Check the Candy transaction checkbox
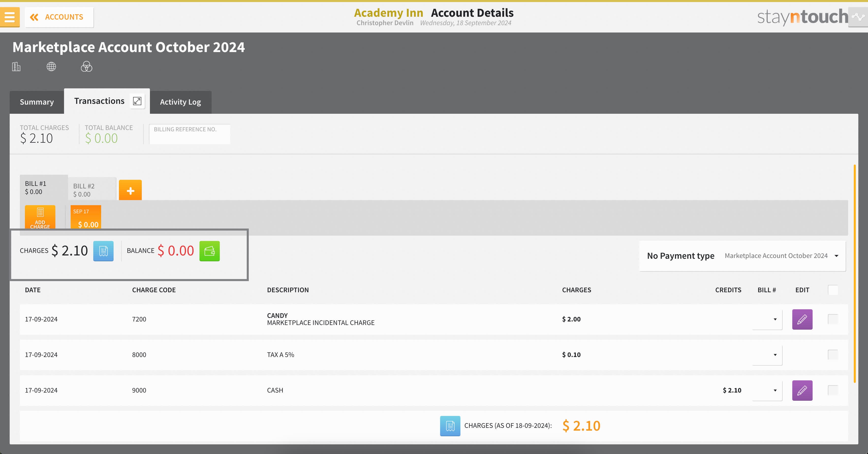 pyautogui.click(x=833, y=319)
